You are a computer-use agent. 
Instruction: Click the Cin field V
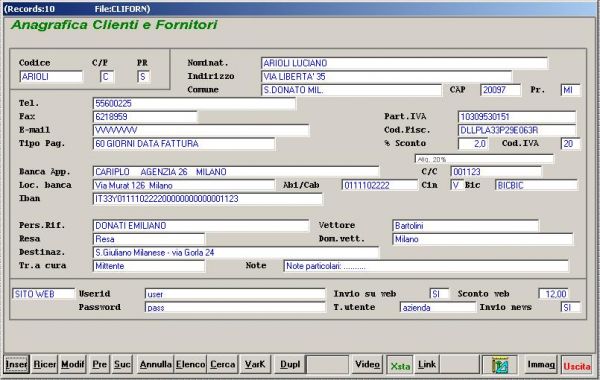tap(457, 185)
